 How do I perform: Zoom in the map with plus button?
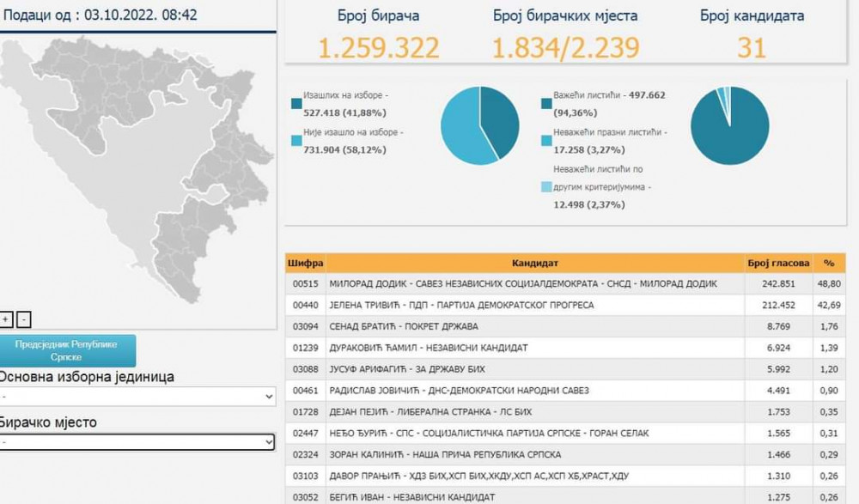pyautogui.click(x=7, y=319)
